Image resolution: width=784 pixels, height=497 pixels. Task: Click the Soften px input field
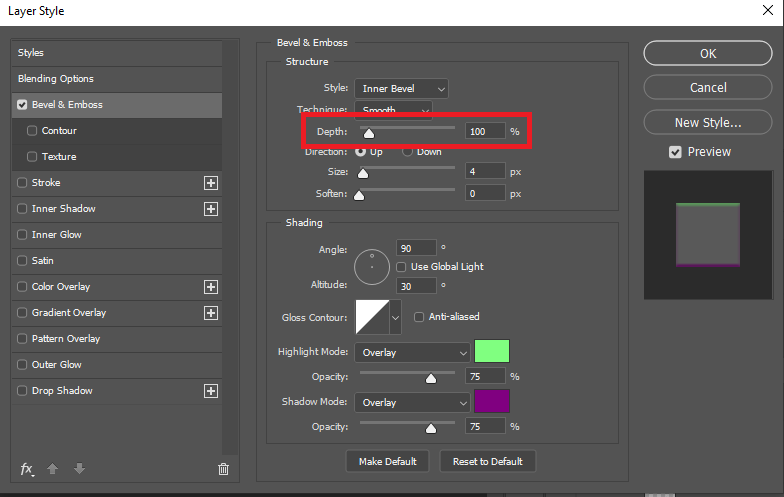pyautogui.click(x=485, y=194)
